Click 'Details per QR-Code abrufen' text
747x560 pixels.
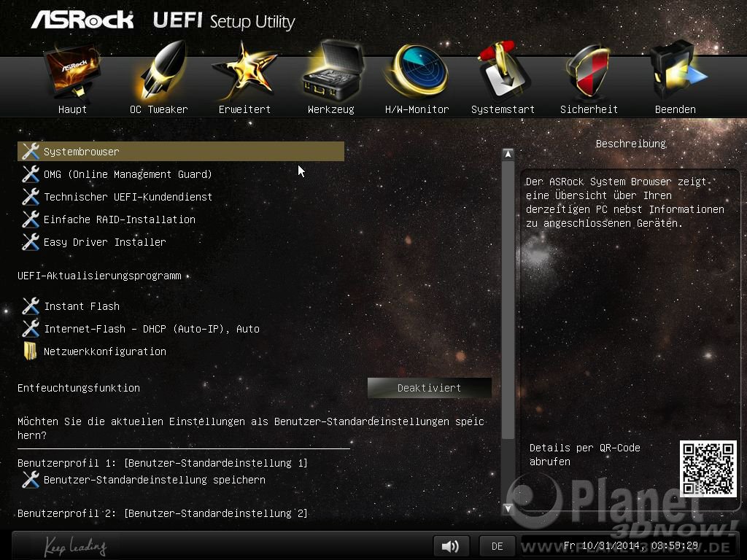click(584, 455)
